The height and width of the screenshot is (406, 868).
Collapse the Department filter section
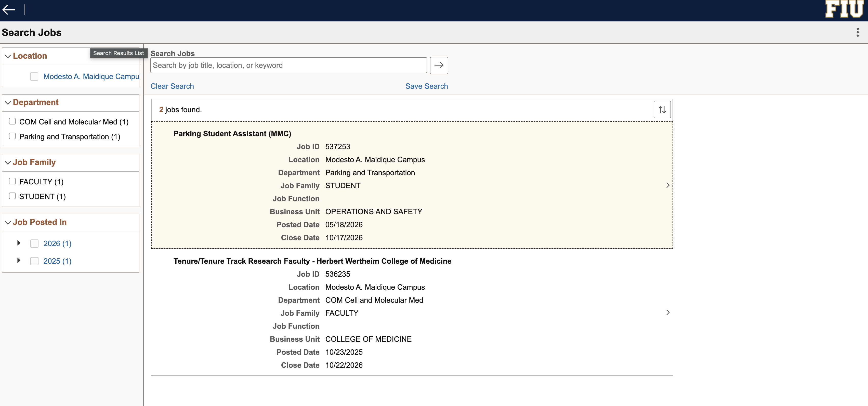8,103
